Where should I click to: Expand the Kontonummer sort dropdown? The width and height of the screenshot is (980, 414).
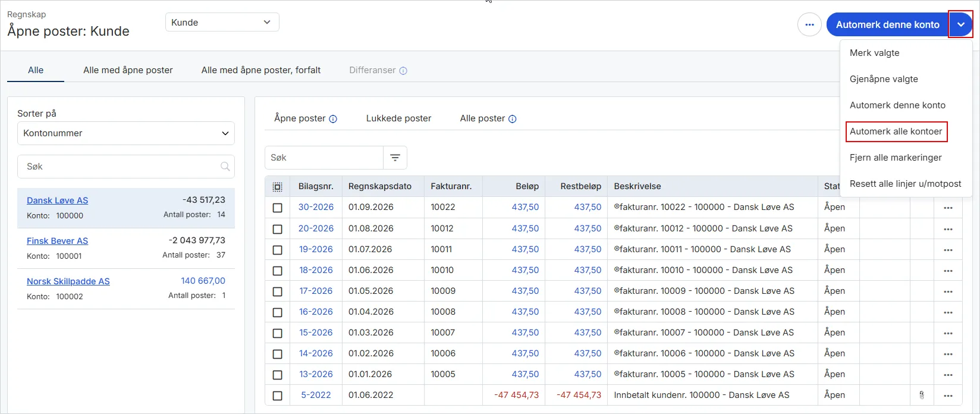[x=126, y=133]
